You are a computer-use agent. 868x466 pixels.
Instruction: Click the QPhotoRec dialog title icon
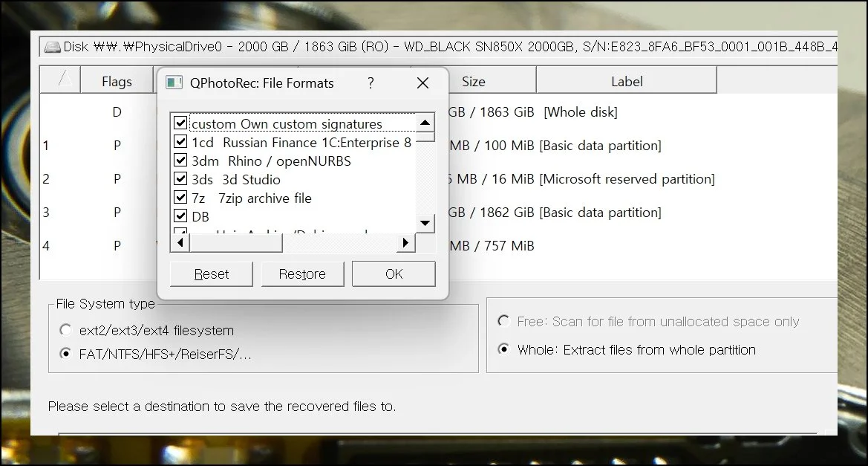[174, 83]
